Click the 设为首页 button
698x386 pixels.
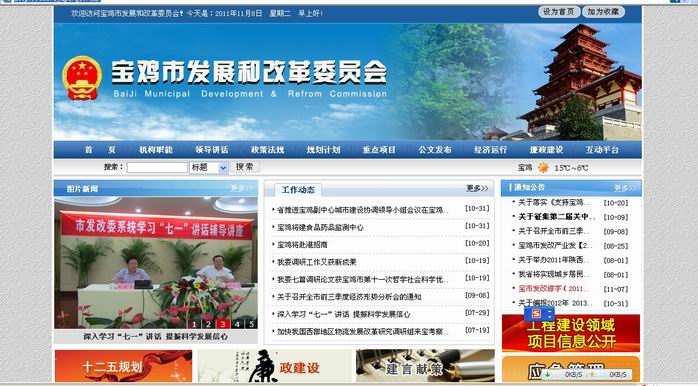558,12
